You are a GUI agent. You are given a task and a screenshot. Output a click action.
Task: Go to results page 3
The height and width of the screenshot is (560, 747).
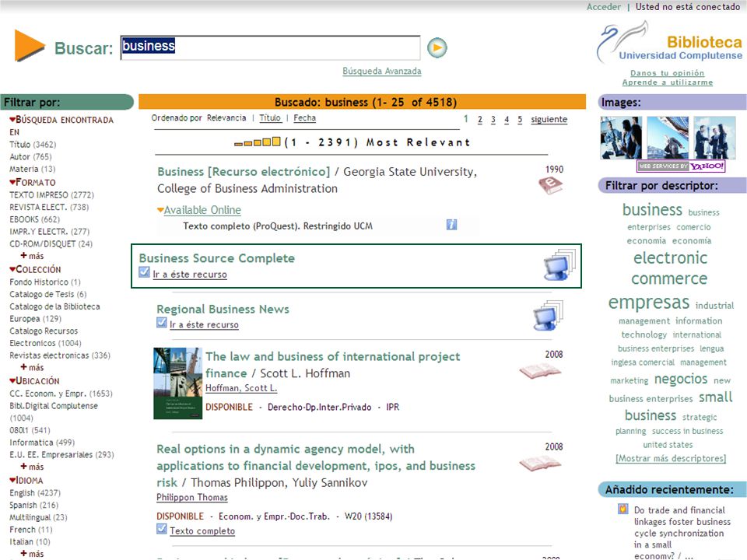pos(493,119)
